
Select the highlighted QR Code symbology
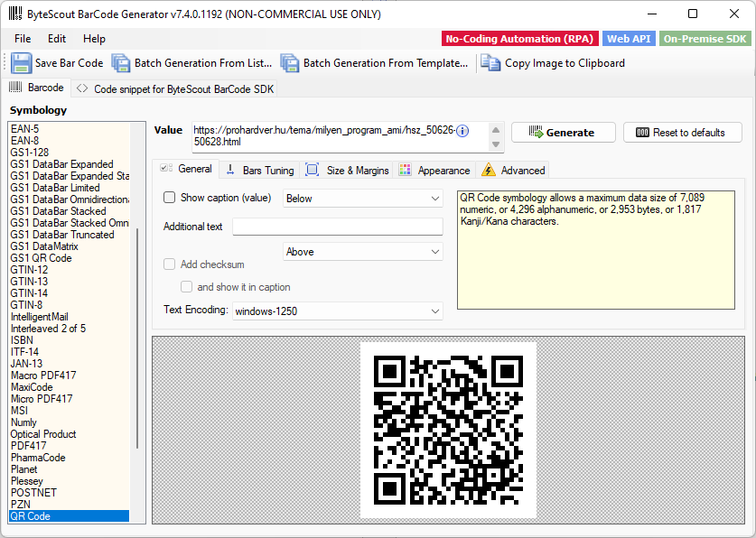coord(69,515)
